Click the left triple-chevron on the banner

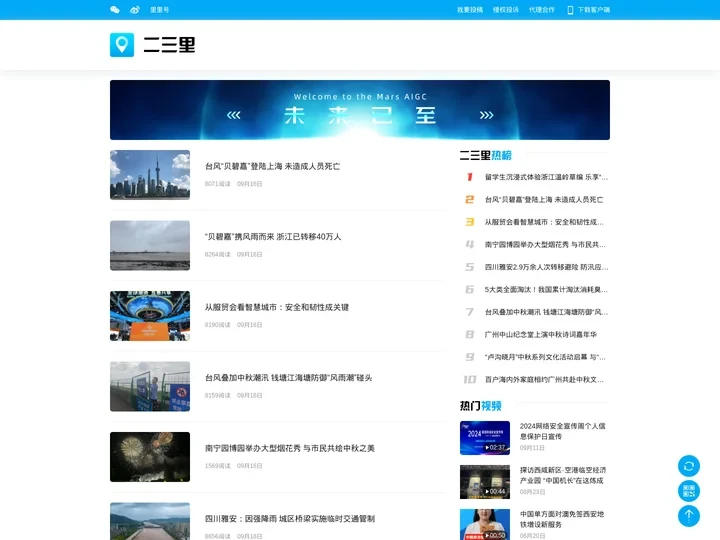click(x=233, y=115)
